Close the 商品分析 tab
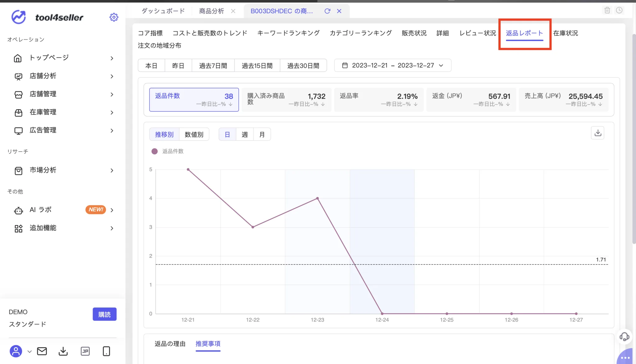636x364 pixels. [233, 11]
